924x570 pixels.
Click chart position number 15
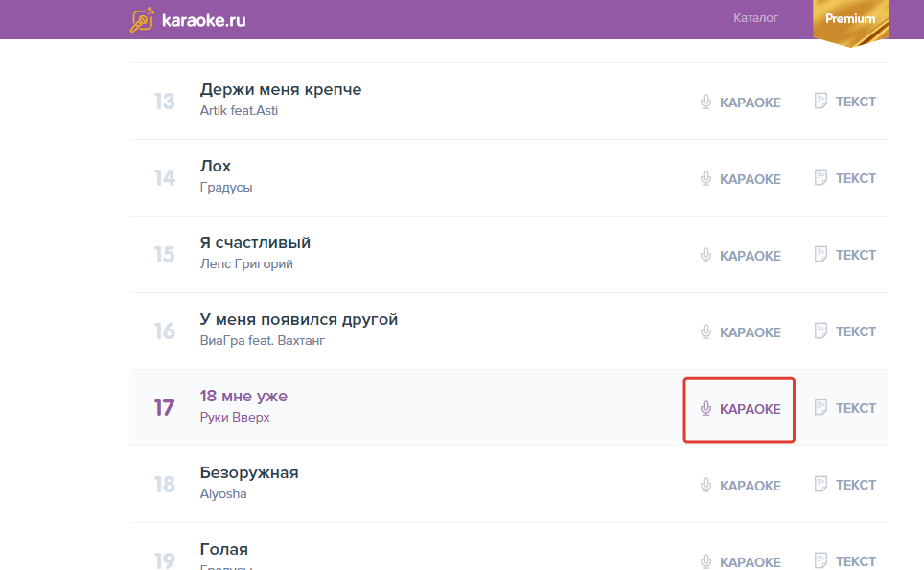coord(165,255)
